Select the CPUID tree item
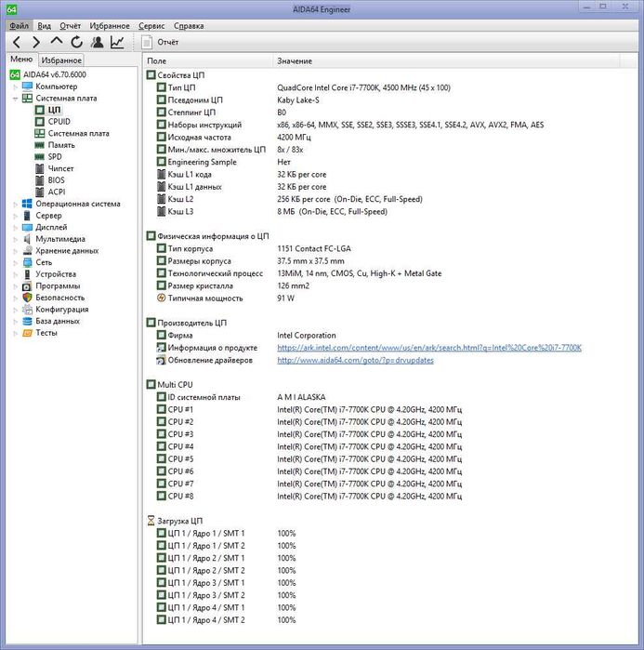The width and height of the screenshot is (644, 650). (x=53, y=122)
